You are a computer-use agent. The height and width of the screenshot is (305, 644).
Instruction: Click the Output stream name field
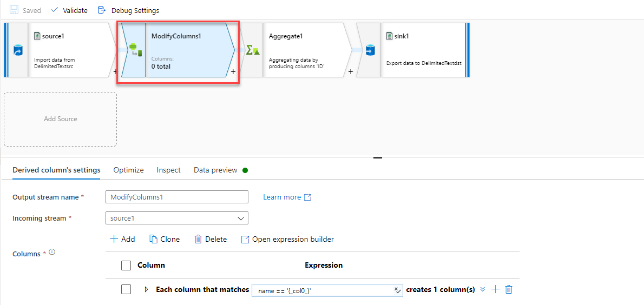pos(176,197)
